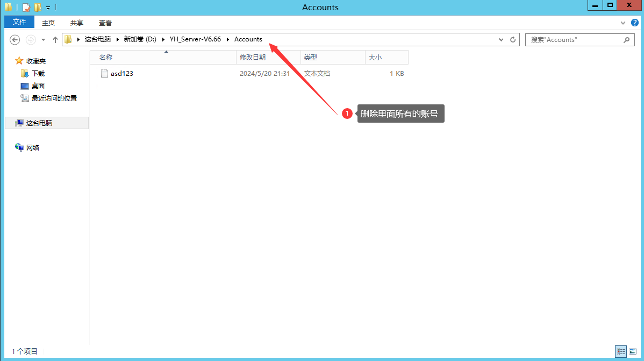
Task: Open 这台电脑 in navigation pane
Action: click(39, 123)
